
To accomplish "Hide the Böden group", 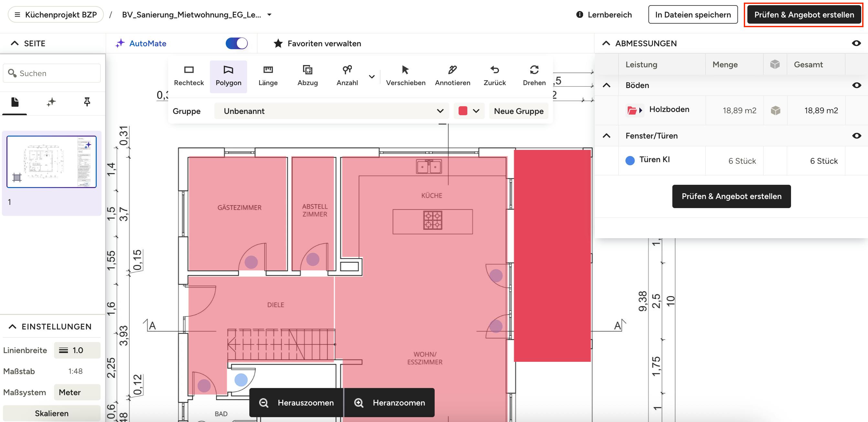I will [856, 85].
